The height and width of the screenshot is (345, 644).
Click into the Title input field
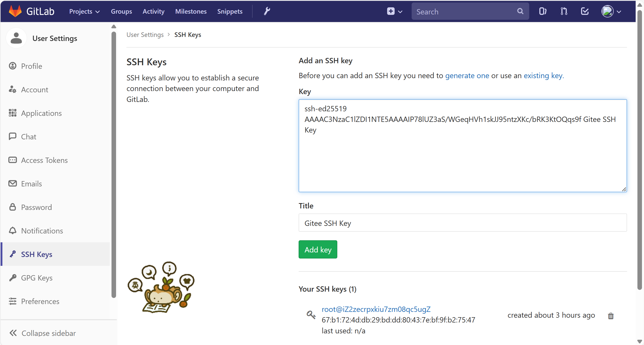[462, 223]
